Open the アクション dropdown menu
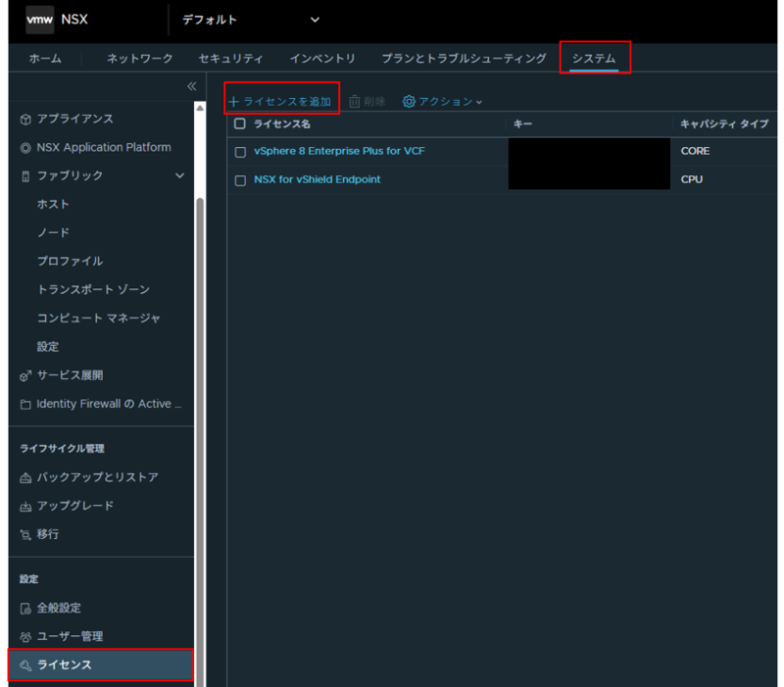 [443, 102]
